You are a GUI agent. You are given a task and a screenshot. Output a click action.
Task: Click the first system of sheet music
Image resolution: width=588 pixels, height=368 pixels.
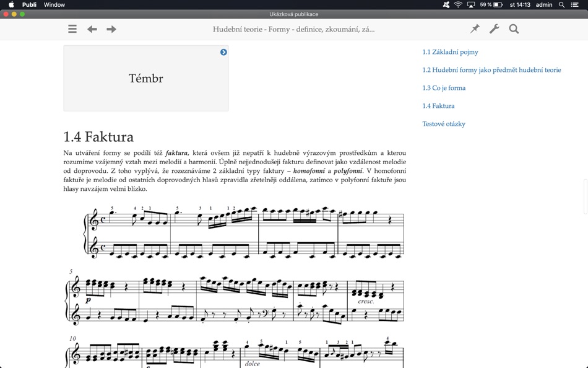244,232
